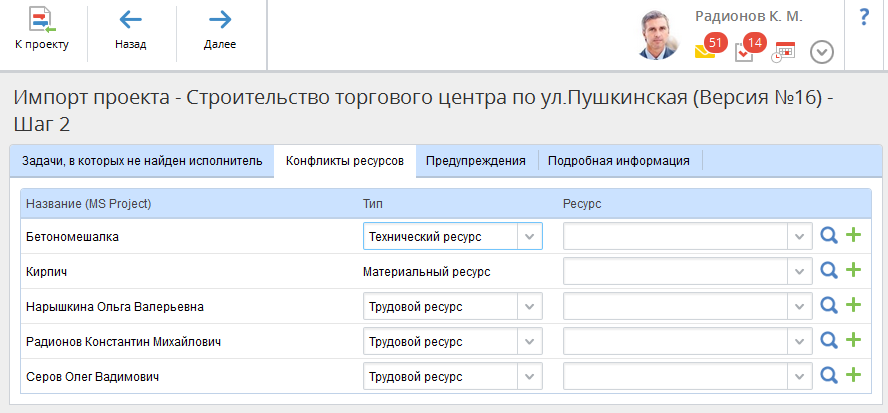Open type dropdown for Радионов Константин Михайлович
The image size is (888, 413).
(529, 341)
